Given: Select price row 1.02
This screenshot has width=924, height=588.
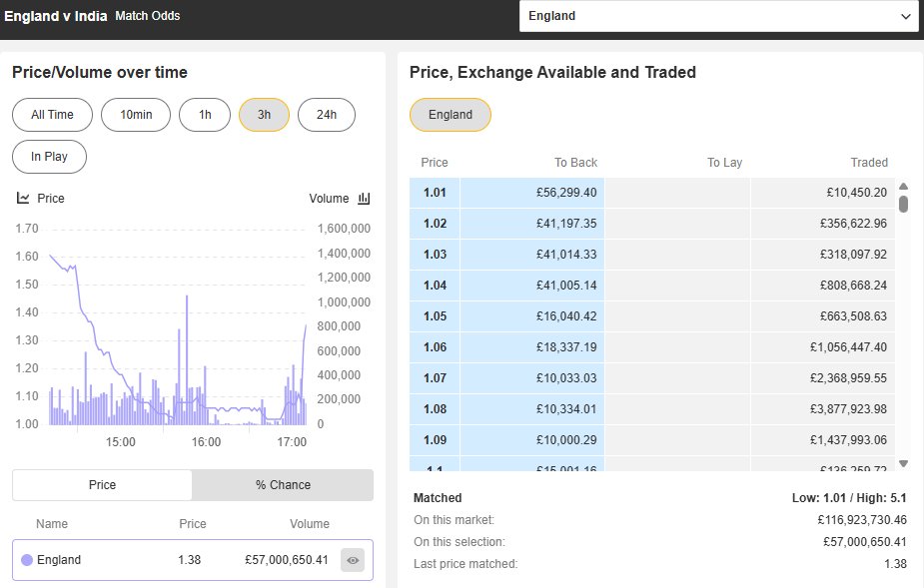Looking at the screenshot, I should click(x=652, y=224).
